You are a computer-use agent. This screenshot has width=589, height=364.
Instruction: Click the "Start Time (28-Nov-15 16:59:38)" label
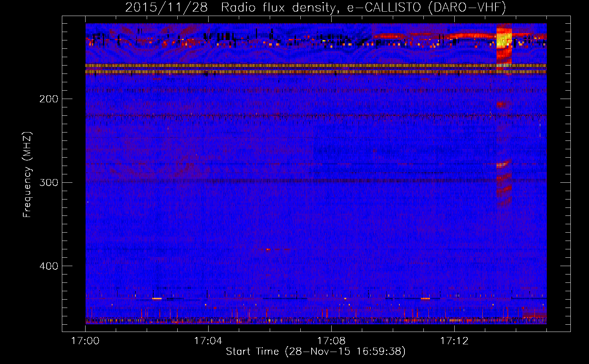point(316,352)
